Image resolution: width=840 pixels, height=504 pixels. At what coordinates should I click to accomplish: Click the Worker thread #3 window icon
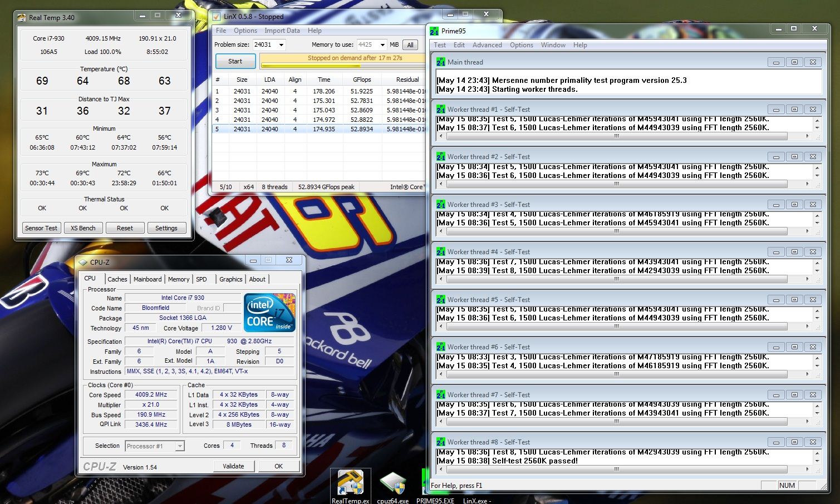[x=441, y=204]
